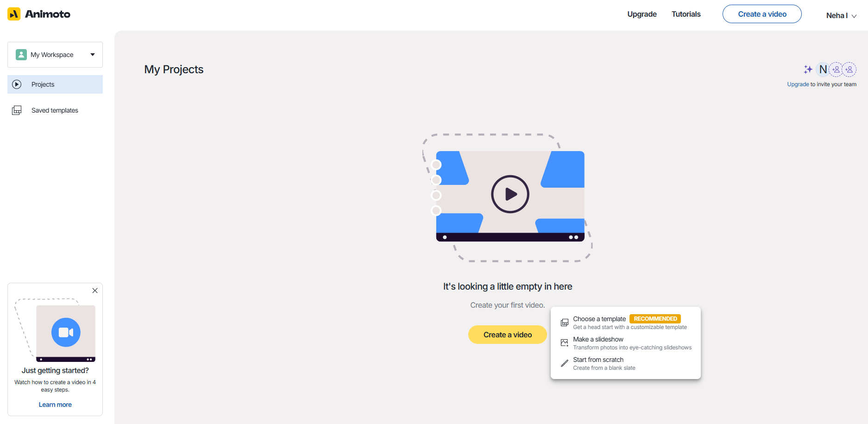Open the Learn more link
This screenshot has height=424, width=868.
click(x=55, y=404)
